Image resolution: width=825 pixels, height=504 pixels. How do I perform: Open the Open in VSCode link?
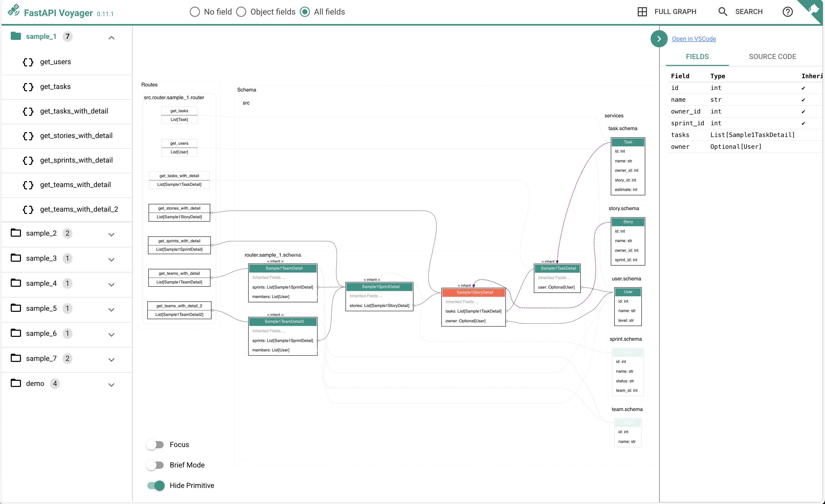point(694,39)
